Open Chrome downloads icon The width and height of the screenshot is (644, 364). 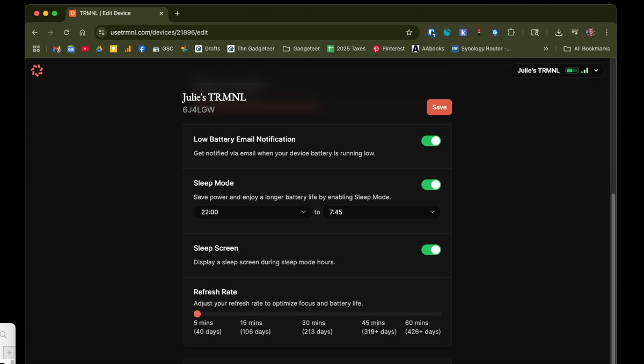click(x=559, y=32)
